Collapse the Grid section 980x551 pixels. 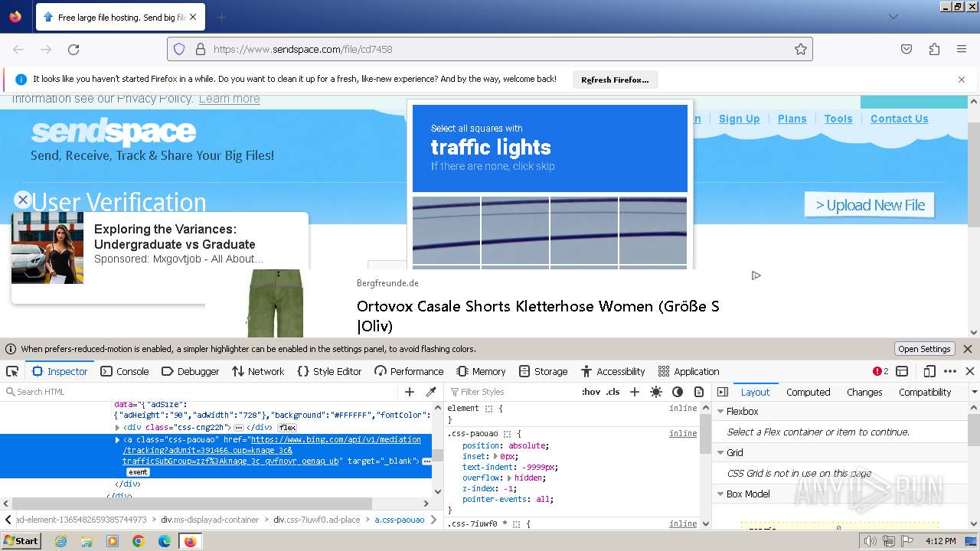(x=720, y=453)
